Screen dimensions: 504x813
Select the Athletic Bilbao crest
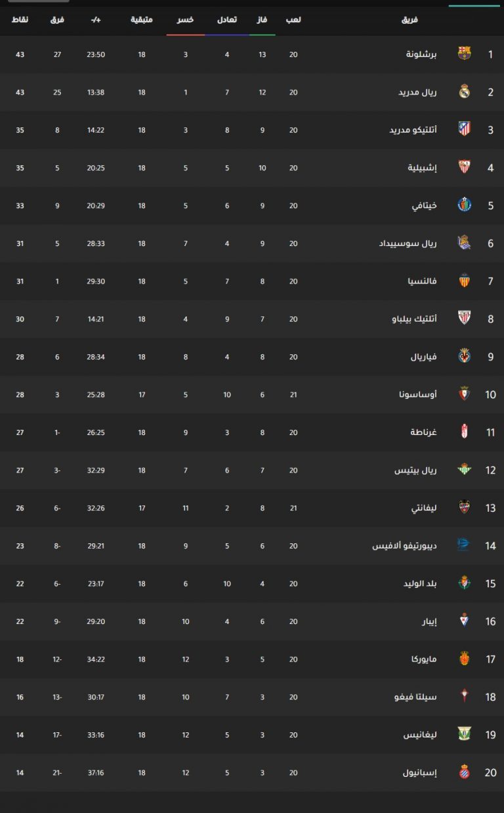click(x=464, y=318)
